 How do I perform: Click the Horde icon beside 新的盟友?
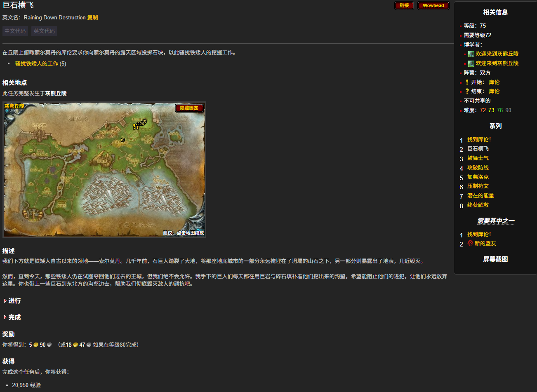470,243
